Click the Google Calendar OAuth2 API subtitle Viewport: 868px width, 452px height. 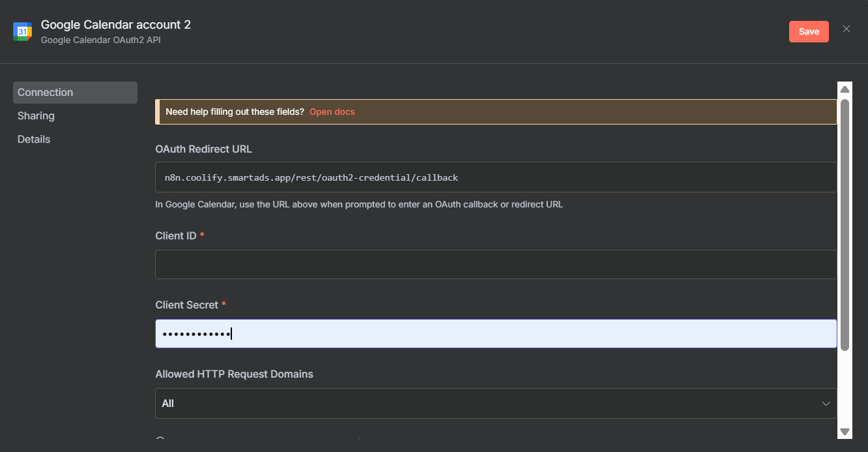(x=100, y=40)
